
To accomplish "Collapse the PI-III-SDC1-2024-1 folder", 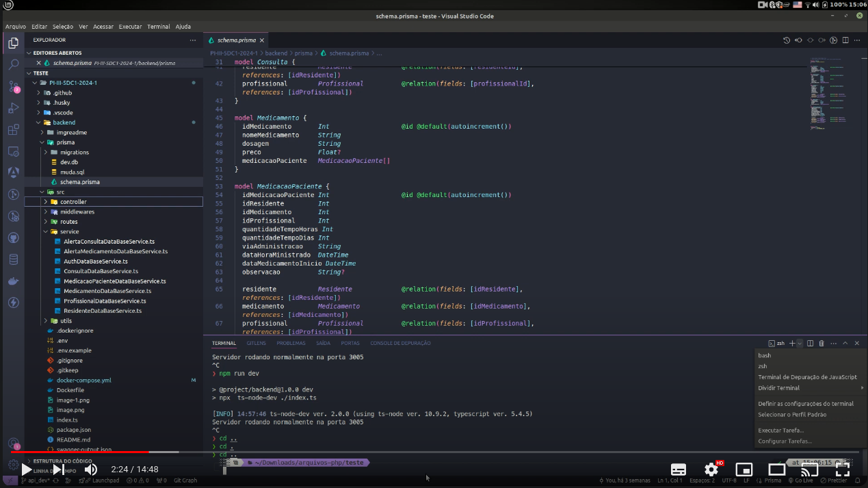I will pos(34,83).
